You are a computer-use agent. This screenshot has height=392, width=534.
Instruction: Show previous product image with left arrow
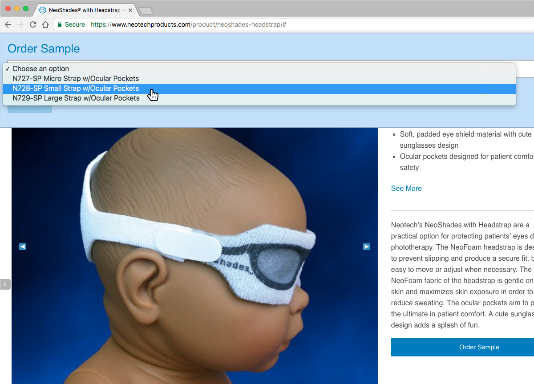[x=23, y=247]
